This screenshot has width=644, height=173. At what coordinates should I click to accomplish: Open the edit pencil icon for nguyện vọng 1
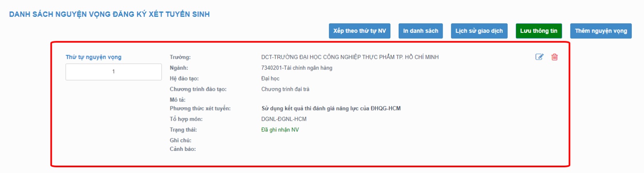pos(539,57)
